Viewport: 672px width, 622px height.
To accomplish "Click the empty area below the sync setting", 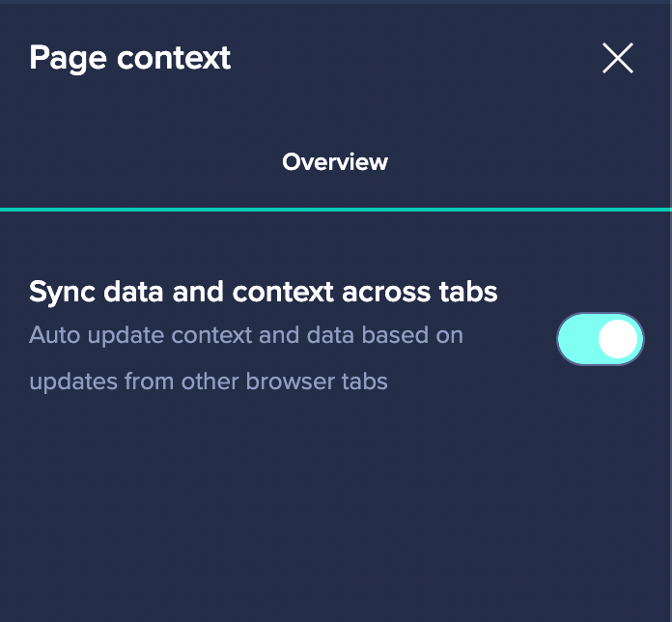I will (335, 512).
